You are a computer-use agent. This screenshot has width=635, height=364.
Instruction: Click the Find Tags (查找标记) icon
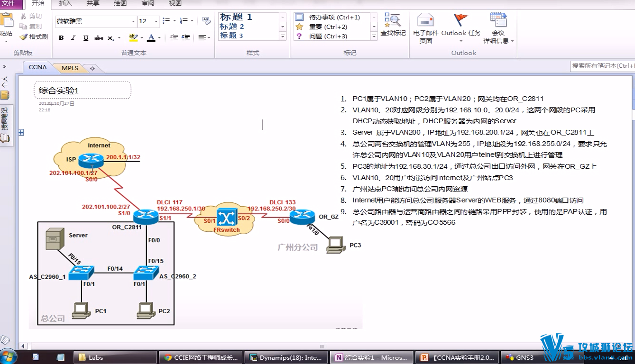[393, 25]
